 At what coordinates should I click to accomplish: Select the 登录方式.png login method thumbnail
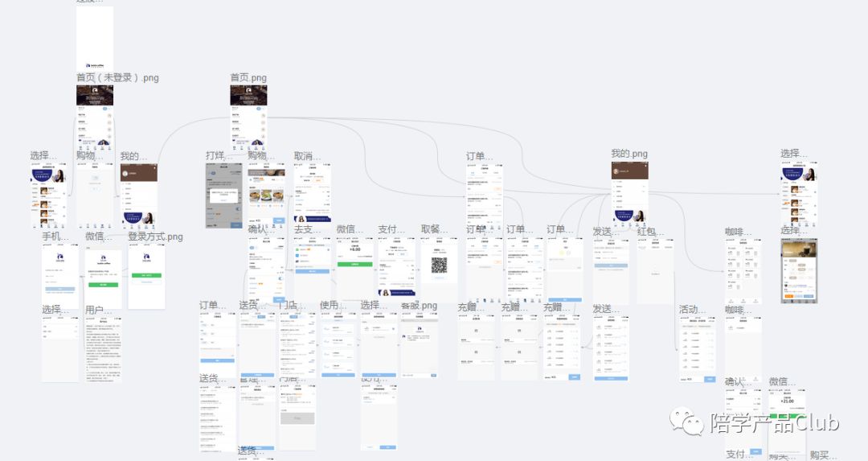click(147, 276)
